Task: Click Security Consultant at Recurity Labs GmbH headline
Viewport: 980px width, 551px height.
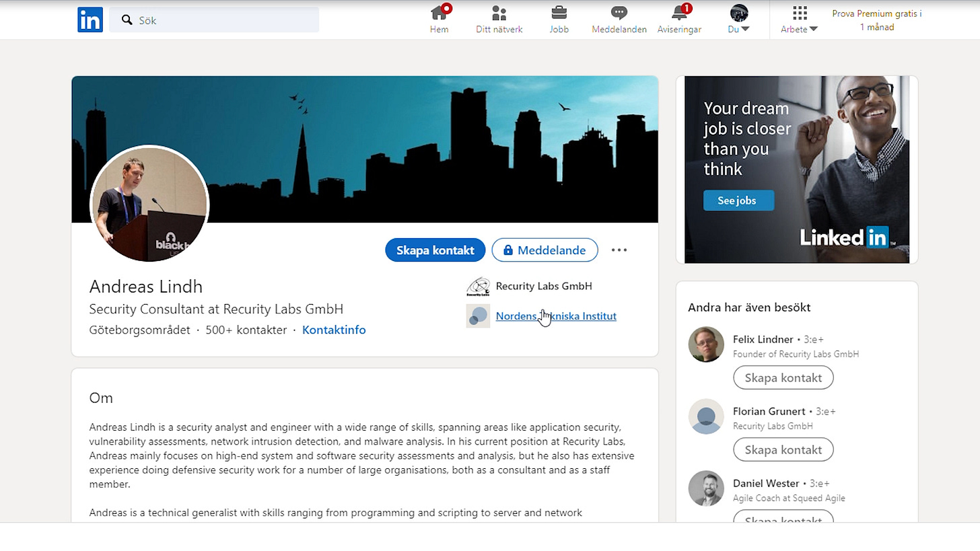Action: coord(216,309)
